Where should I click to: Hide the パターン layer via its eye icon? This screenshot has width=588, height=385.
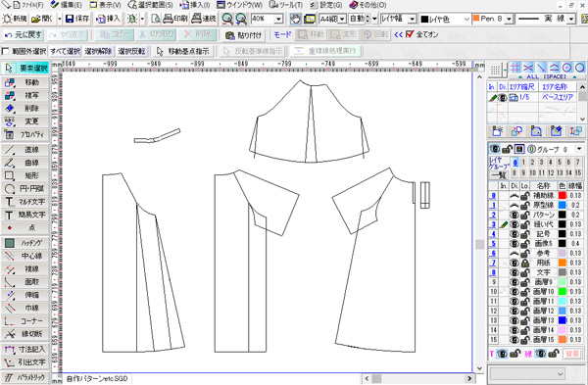click(x=514, y=215)
